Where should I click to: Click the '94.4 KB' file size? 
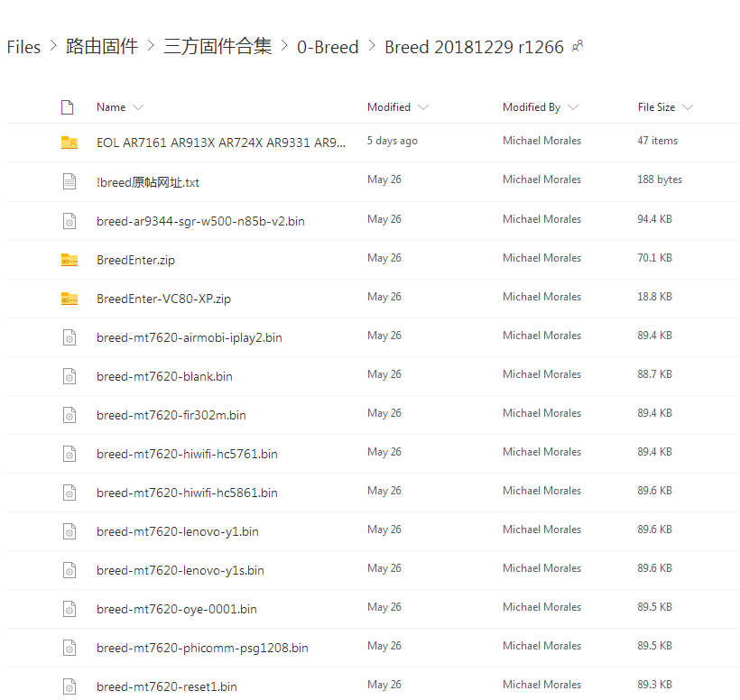tap(654, 219)
